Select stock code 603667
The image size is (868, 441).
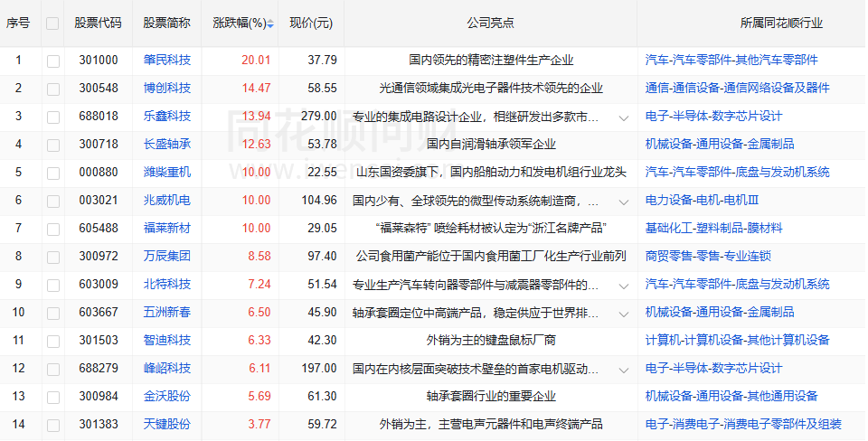click(x=99, y=312)
